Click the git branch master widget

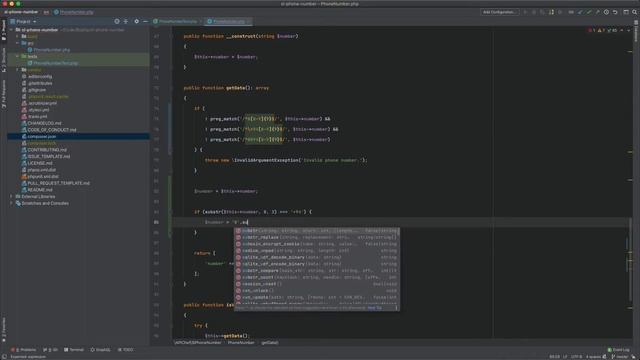(x=620, y=357)
